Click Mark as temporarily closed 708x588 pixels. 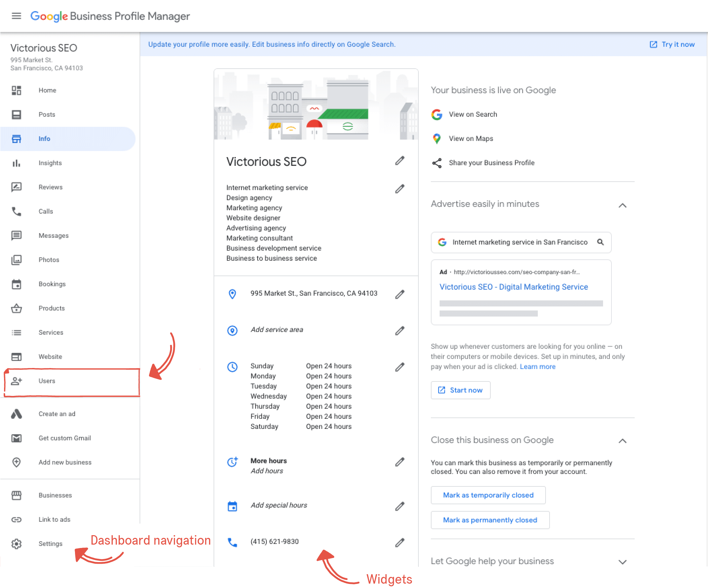(488, 495)
